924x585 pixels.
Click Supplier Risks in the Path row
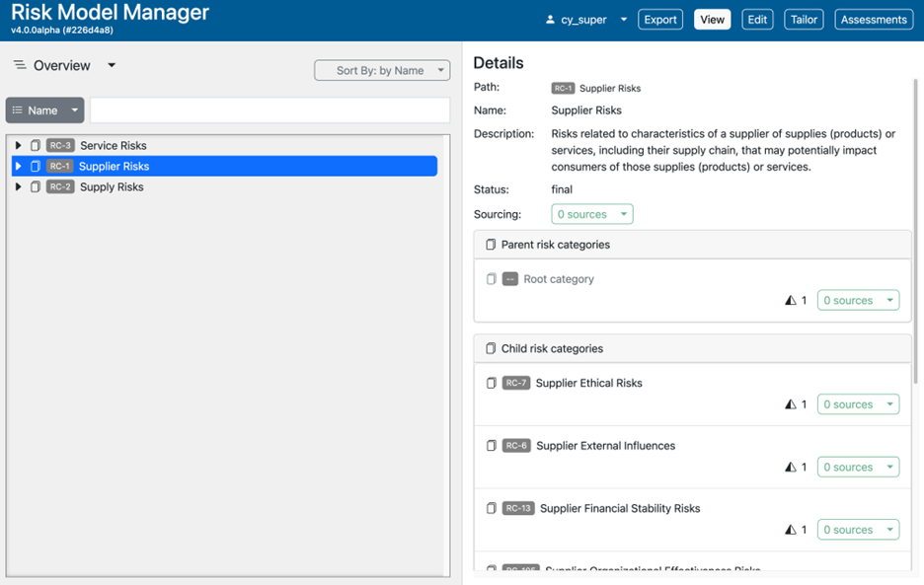[x=610, y=89]
